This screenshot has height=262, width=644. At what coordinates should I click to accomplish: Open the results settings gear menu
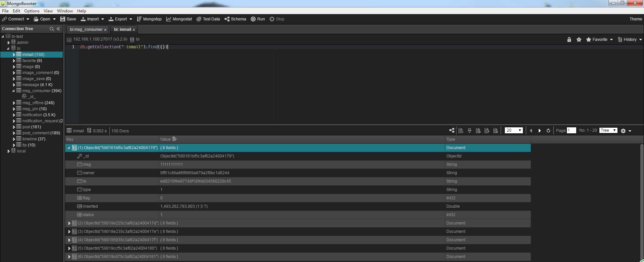[626, 131]
